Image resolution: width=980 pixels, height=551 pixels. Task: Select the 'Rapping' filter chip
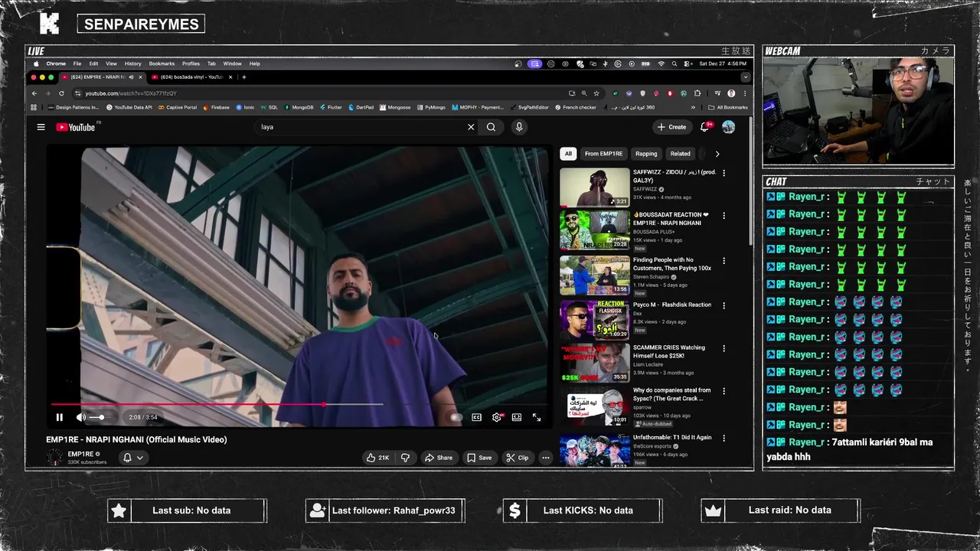[x=646, y=154]
